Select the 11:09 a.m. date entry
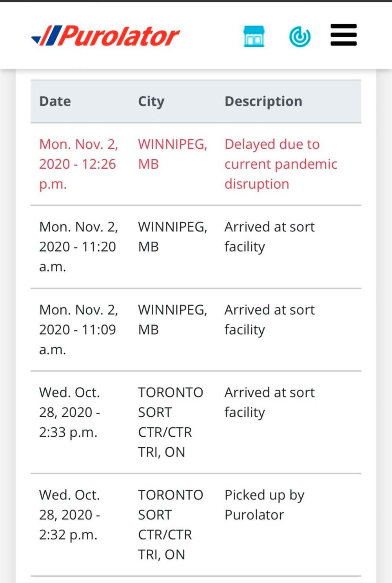The height and width of the screenshot is (583, 392). 78,330
